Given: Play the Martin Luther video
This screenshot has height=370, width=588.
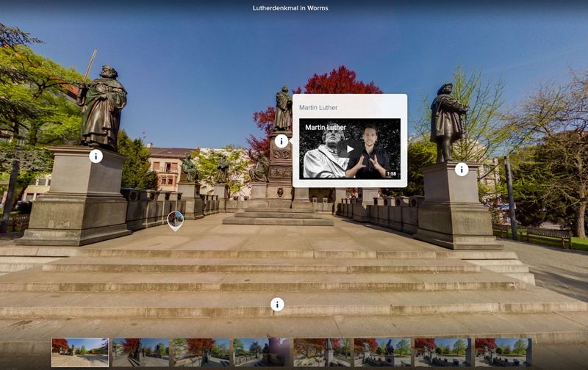Looking at the screenshot, I should 350,149.
